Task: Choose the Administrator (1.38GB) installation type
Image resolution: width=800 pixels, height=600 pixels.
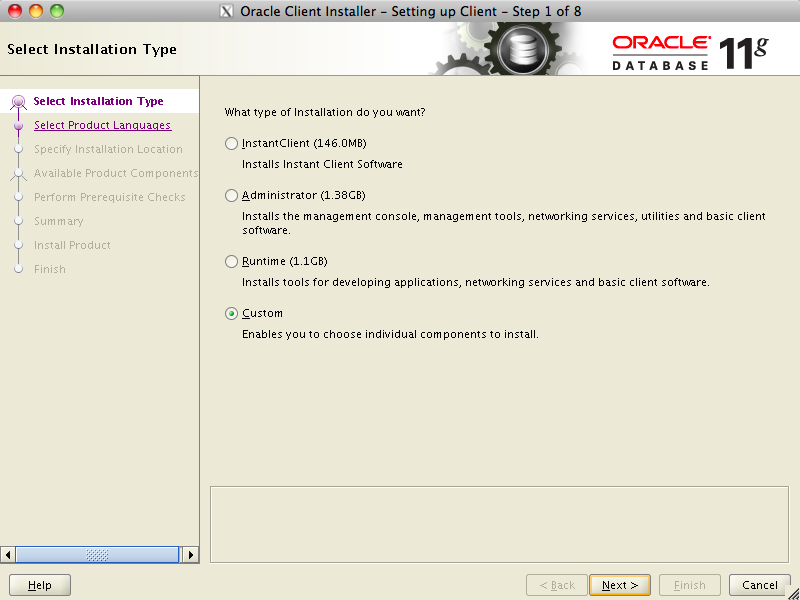Action: 231,195
